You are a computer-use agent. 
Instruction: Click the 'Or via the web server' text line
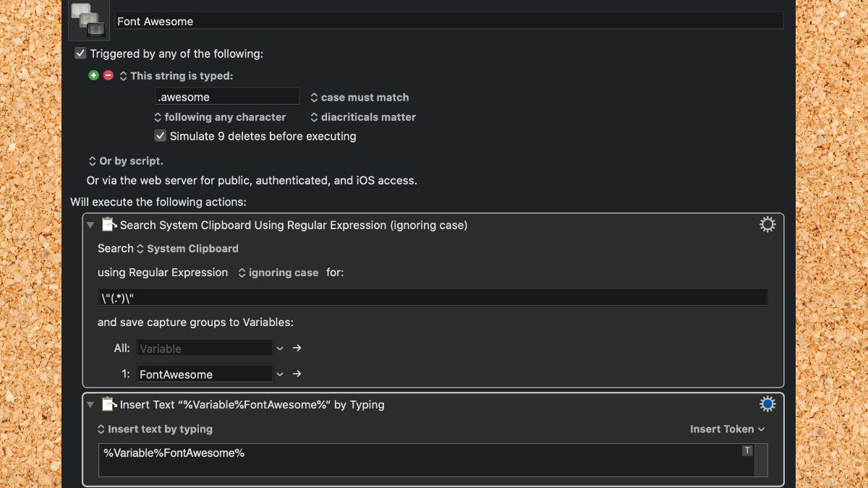pos(252,181)
